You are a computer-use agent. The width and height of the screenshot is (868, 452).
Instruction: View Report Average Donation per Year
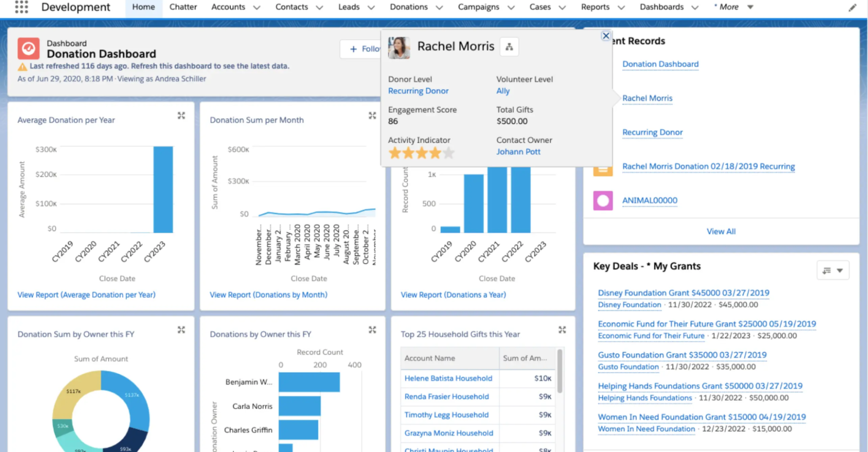86,295
